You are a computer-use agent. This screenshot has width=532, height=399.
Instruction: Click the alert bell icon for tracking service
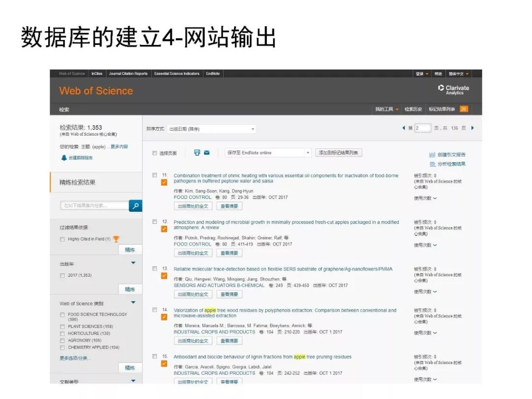point(64,157)
